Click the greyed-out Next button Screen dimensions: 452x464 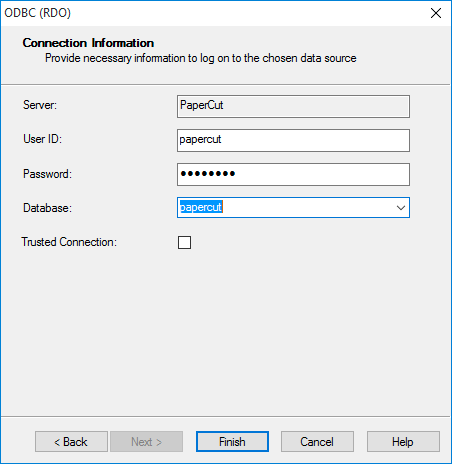coord(146,442)
